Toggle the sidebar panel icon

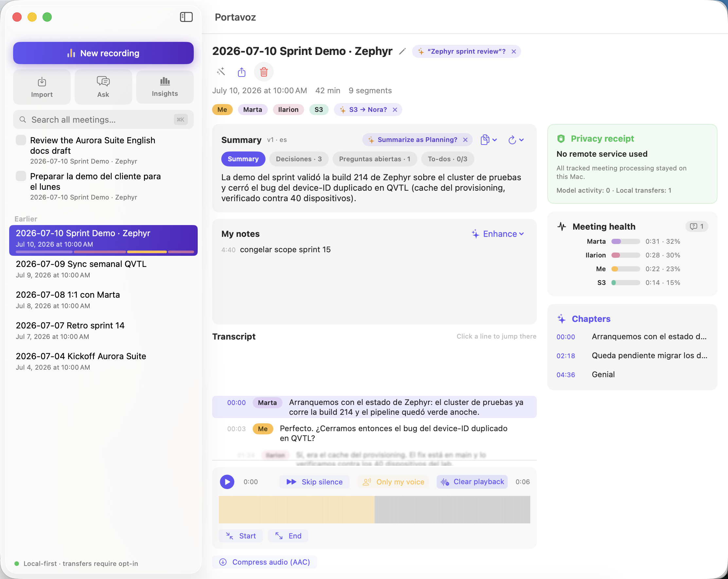[186, 17]
